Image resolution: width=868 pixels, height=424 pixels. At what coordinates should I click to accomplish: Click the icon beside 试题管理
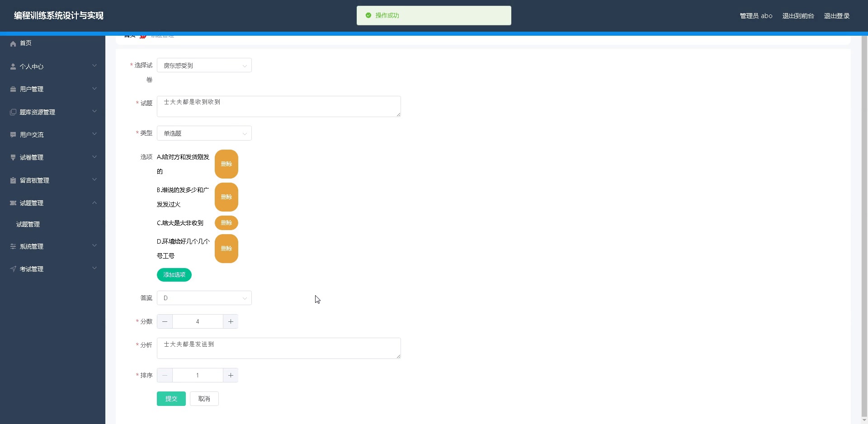point(13,203)
